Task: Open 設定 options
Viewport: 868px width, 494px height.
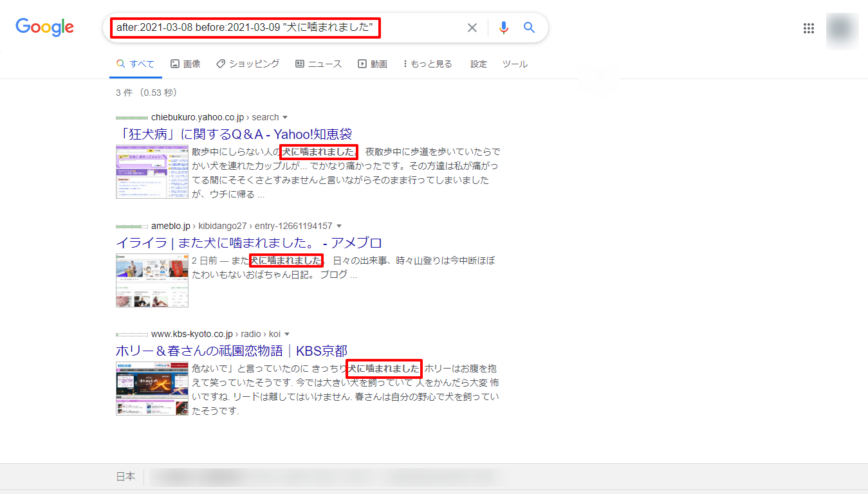Action: [479, 64]
